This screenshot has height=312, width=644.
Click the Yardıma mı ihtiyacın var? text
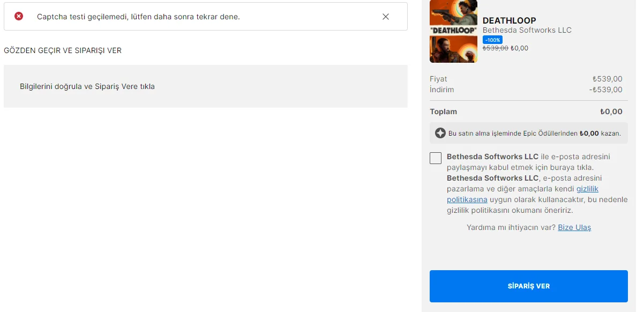[x=511, y=227]
